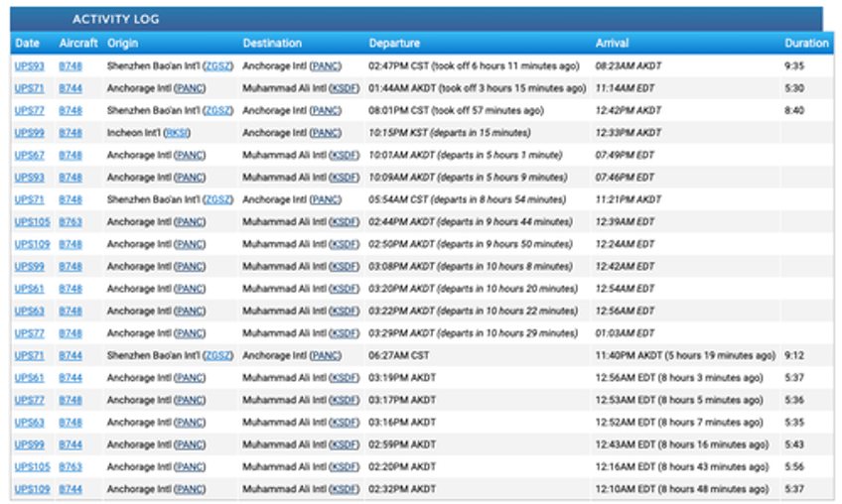Click the Origin column header
Image resolution: width=842 pixels, height=504 pixels.
[122, 43]
